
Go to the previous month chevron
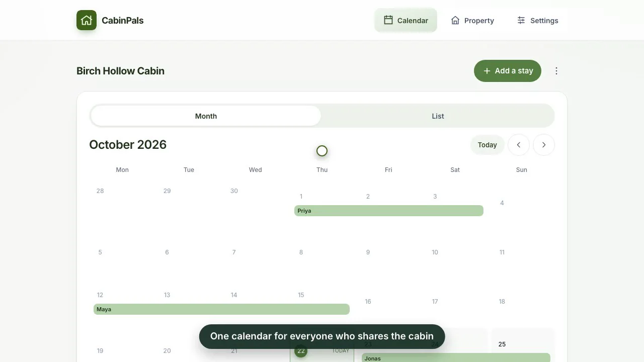click(x=519, y=145)
